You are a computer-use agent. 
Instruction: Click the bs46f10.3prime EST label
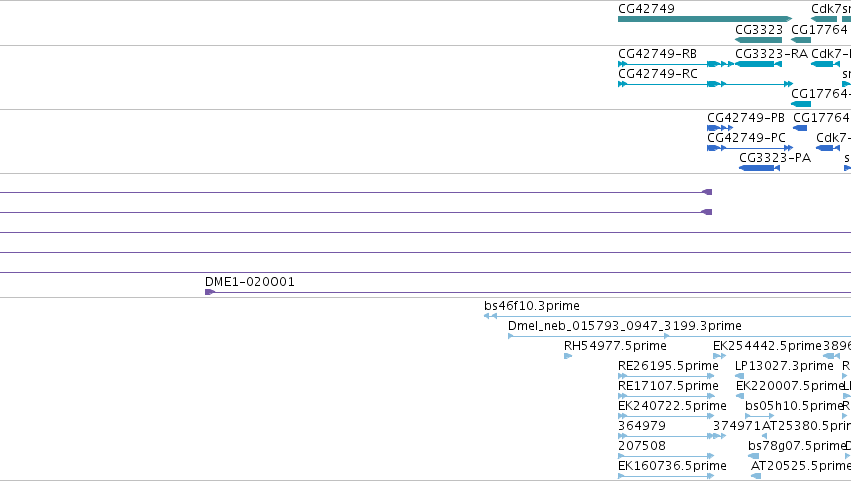coord(532,306)
